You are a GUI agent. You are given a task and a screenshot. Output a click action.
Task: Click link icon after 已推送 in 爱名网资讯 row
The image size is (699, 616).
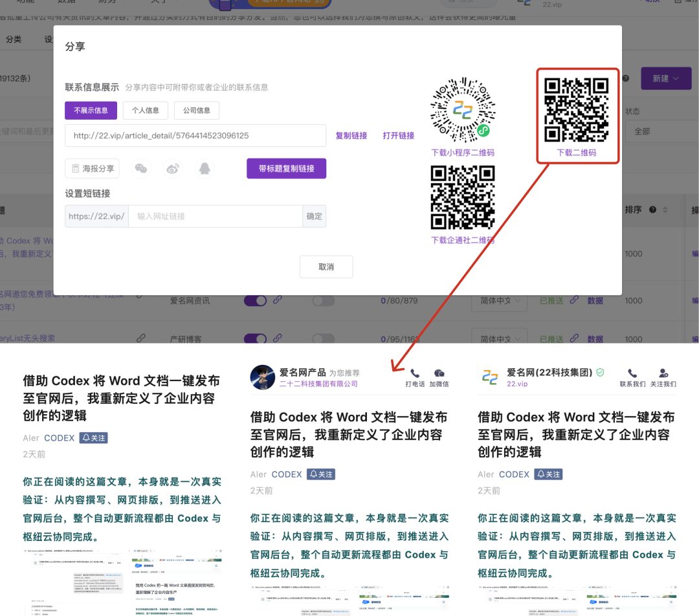pyautogui.click(x=574, y=300)
